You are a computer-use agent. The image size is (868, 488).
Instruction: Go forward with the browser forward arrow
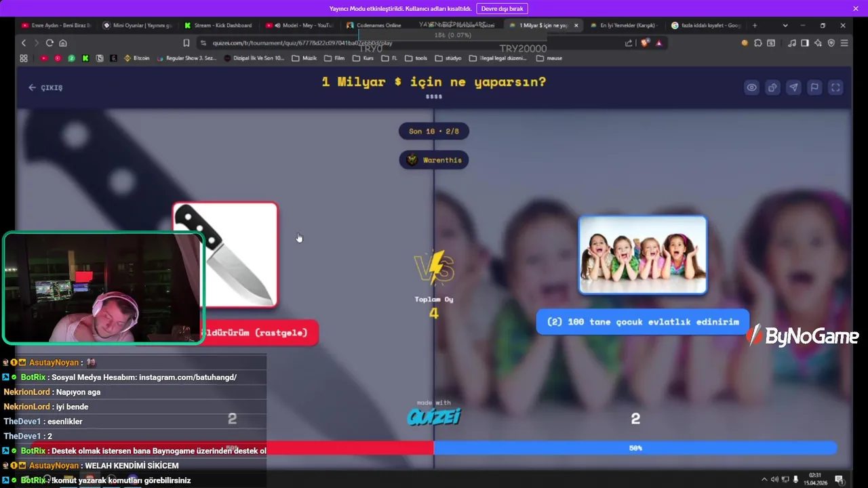tap(37, 43)
